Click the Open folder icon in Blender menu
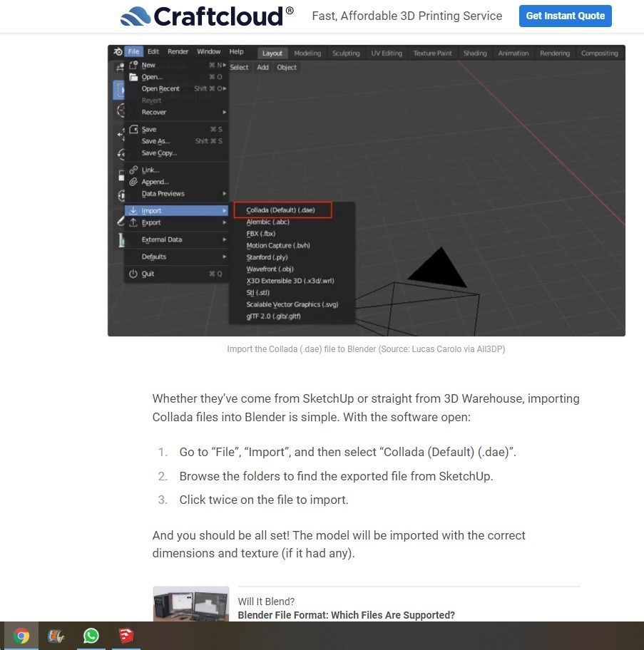This screenshot has height=650, width=644. [x=133, y=77]
